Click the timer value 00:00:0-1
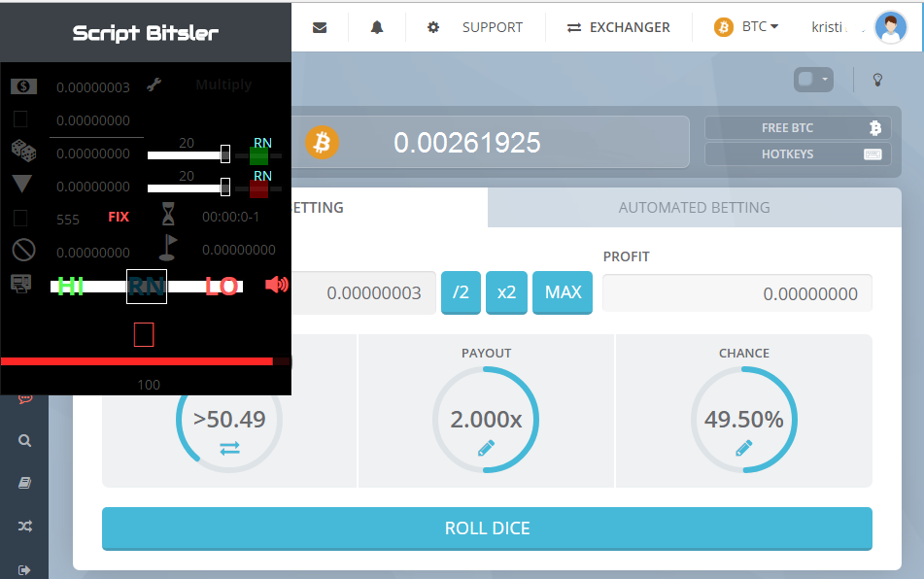This screenshot has width=924, height=579. point(231,217)
